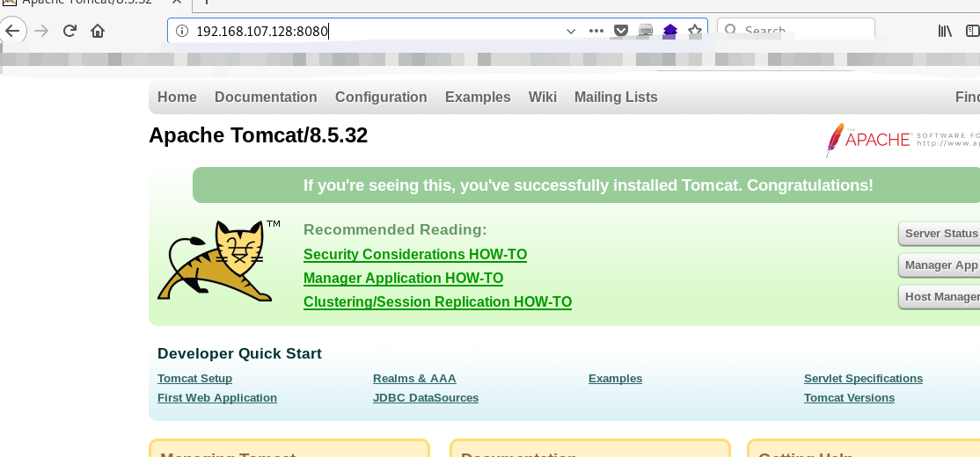This screenshot has width=980, height=457.
Task: Open the First Web Application link
Action: [217, 398]
